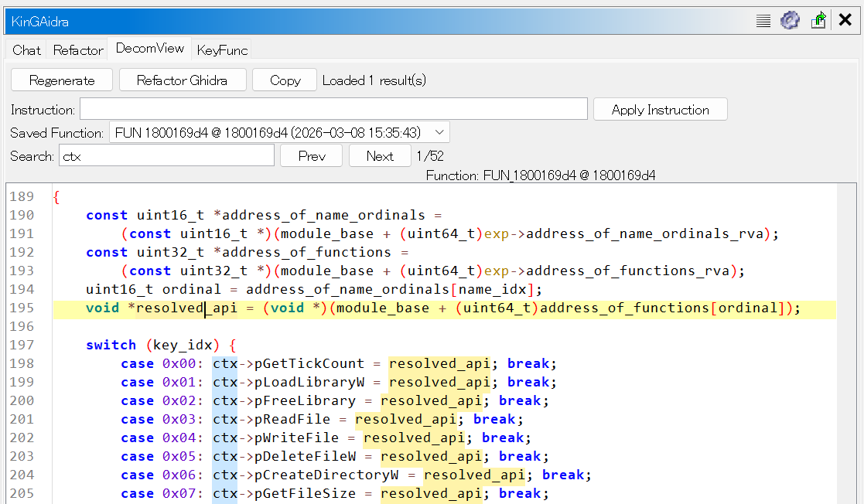The height and width of the screenshot is (504, 864).
Task: Go to next search match
Action: 380,156
